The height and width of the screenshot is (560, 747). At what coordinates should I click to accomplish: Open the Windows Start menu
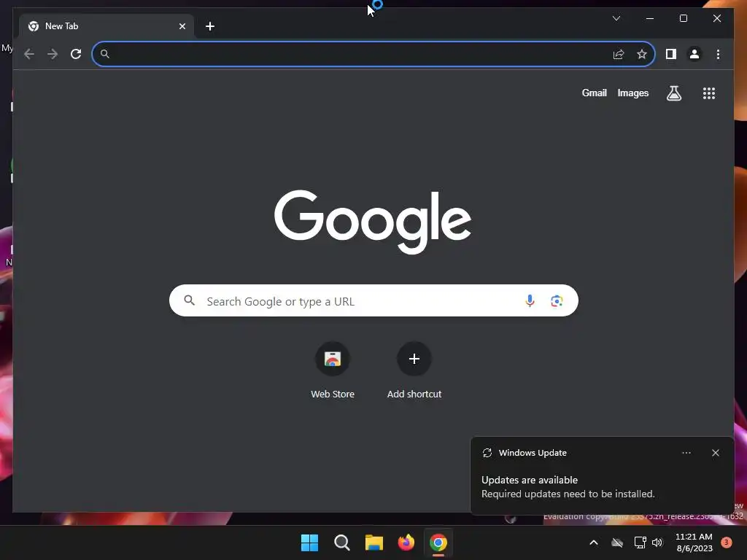[309, 542]
